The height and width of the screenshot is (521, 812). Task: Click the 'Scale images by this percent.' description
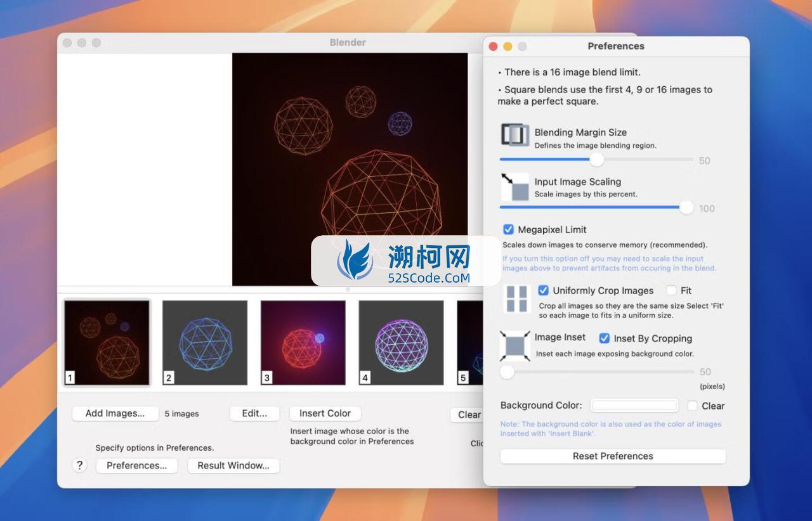[586, 194]
